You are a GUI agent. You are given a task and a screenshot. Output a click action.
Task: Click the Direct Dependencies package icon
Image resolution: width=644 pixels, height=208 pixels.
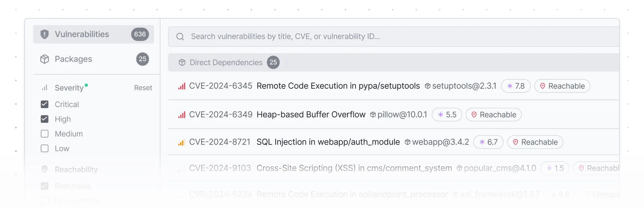pos(182,62)
